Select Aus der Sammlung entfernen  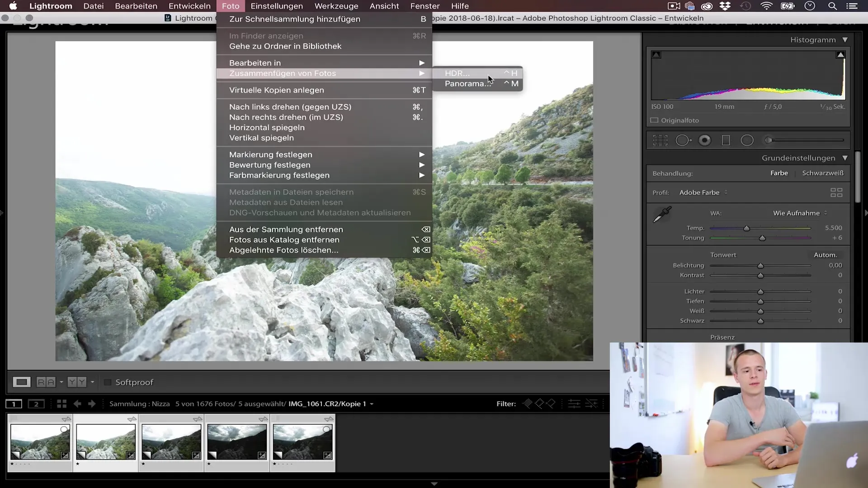point(324,230)
